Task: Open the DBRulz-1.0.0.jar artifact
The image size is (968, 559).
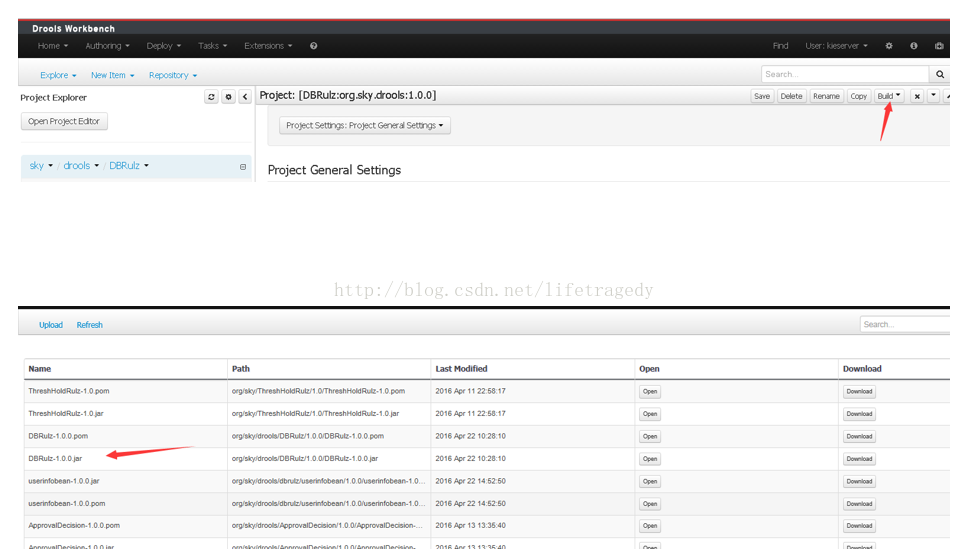Action: click(649, 459)
